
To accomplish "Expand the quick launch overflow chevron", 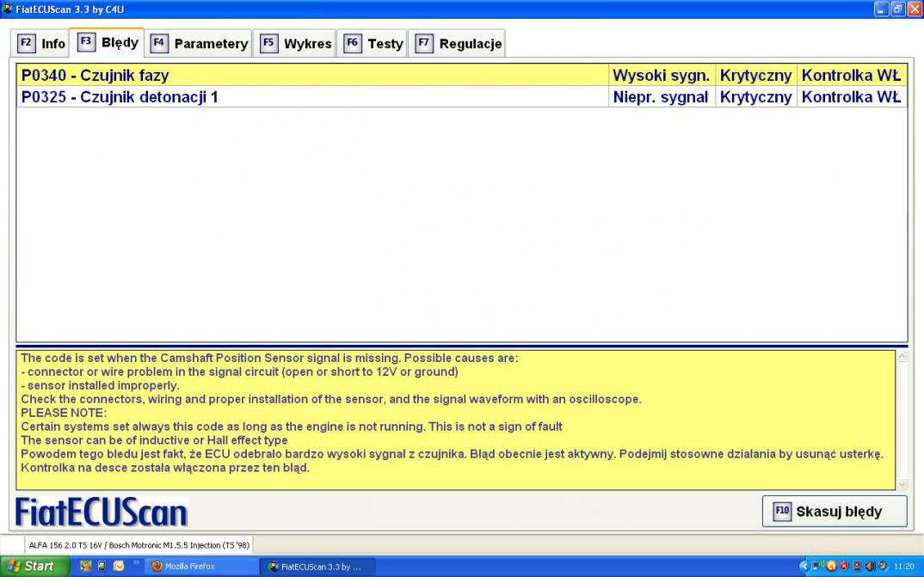I will (136, 563).
